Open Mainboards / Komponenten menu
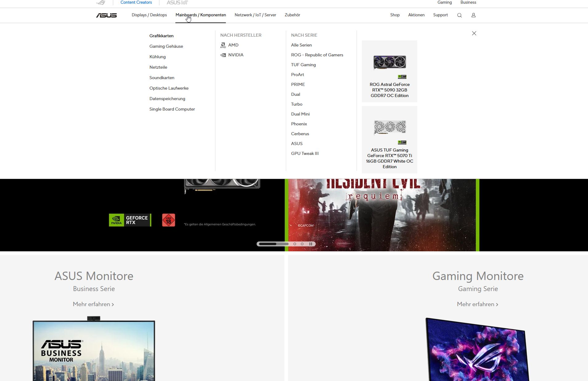The height and width of the screenshot is (381, 588). 201,15
